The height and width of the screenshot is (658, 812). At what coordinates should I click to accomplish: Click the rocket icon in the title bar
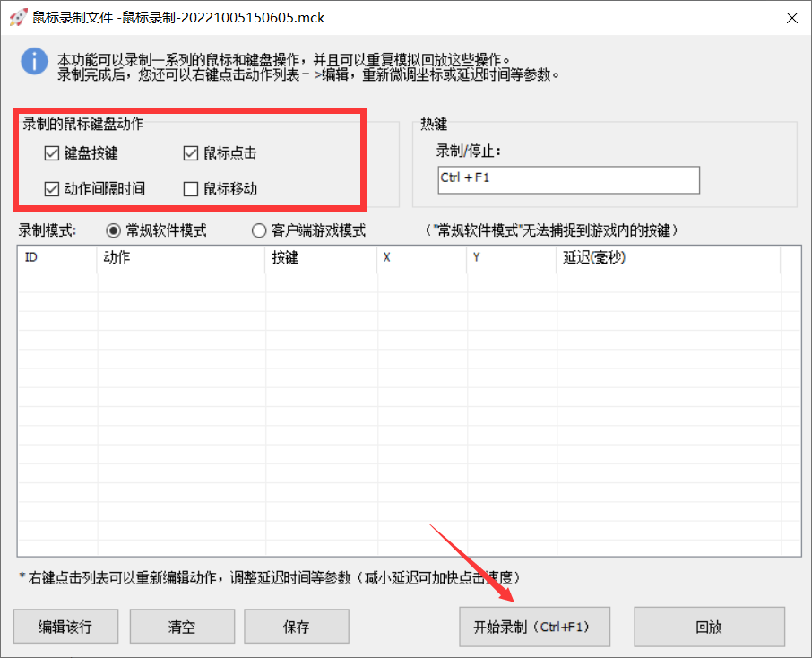[x=16, y=17]
